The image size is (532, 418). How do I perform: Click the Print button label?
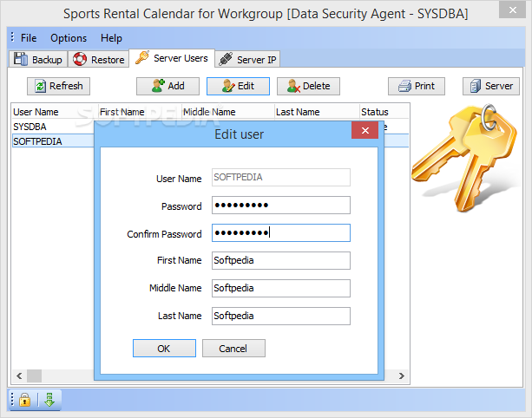click(x=424, y=86)
